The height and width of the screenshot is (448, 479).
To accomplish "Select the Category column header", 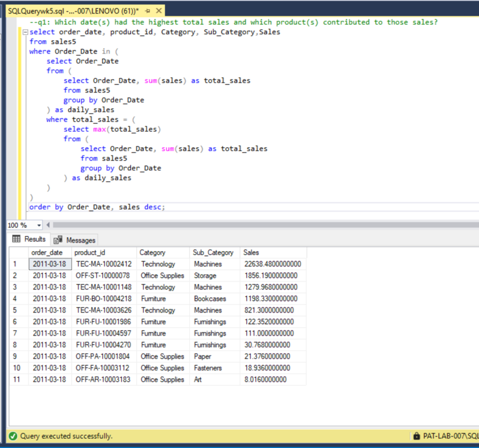I will pos(163,252).
